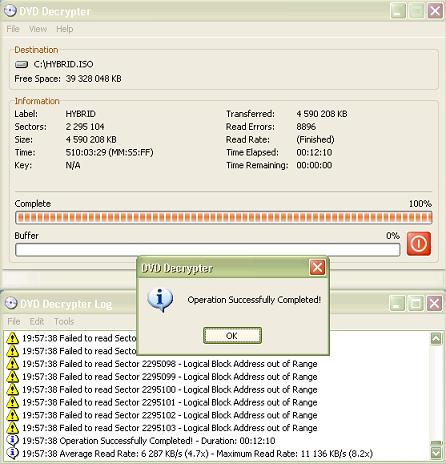This screenshot has height=464, width=446.
Task: Click the destination drive icon beside C:\HYBRID.ISO
Action: click(21, 64)
